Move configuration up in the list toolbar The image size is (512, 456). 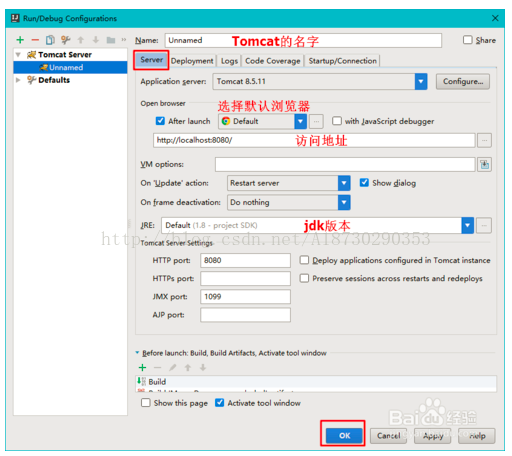[x=81, y=40]
